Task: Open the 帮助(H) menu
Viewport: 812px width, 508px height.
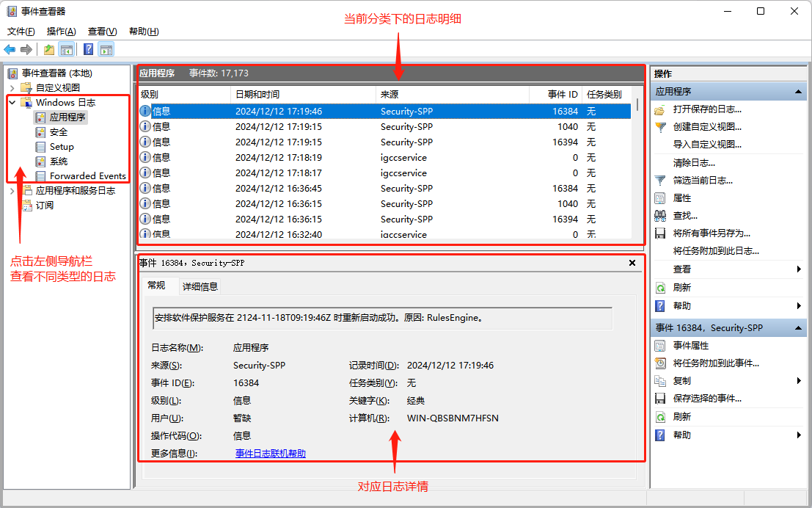Action: coord(144,32)
